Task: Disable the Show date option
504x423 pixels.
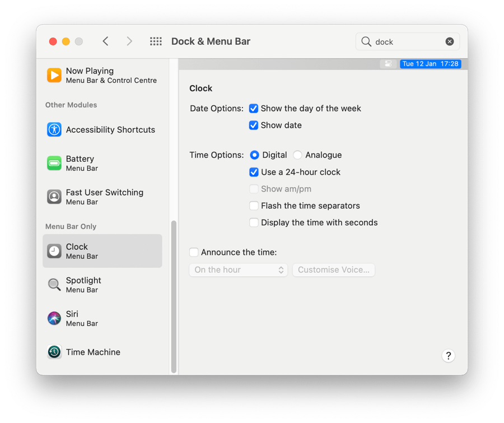Action: tap(254, 125)
